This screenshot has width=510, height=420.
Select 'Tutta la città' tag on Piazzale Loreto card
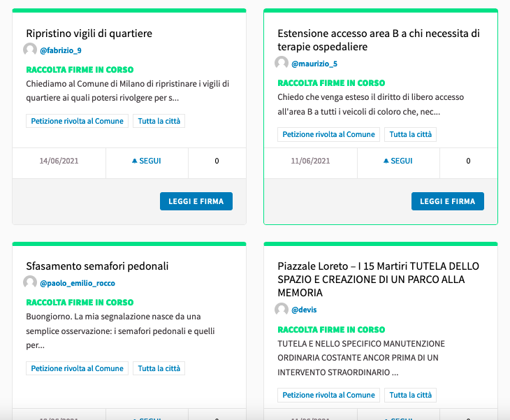point(411,395)
